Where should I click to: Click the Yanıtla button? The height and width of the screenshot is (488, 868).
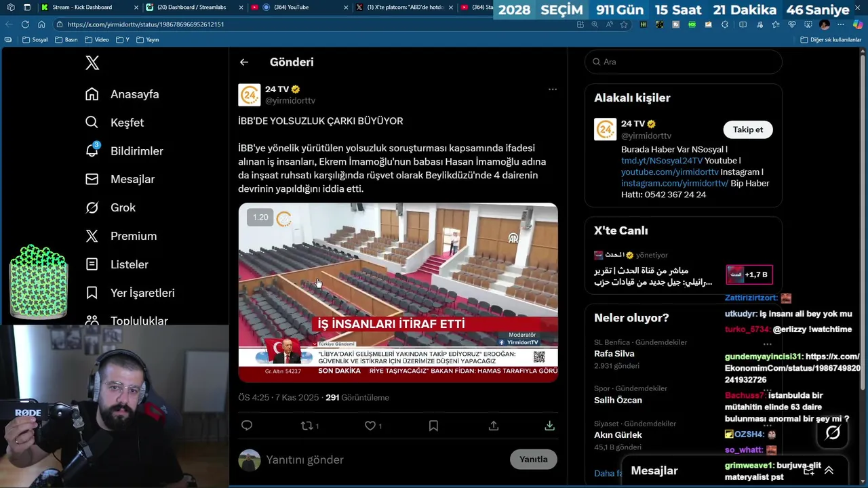pyautogui.click(x=533, y=460)
